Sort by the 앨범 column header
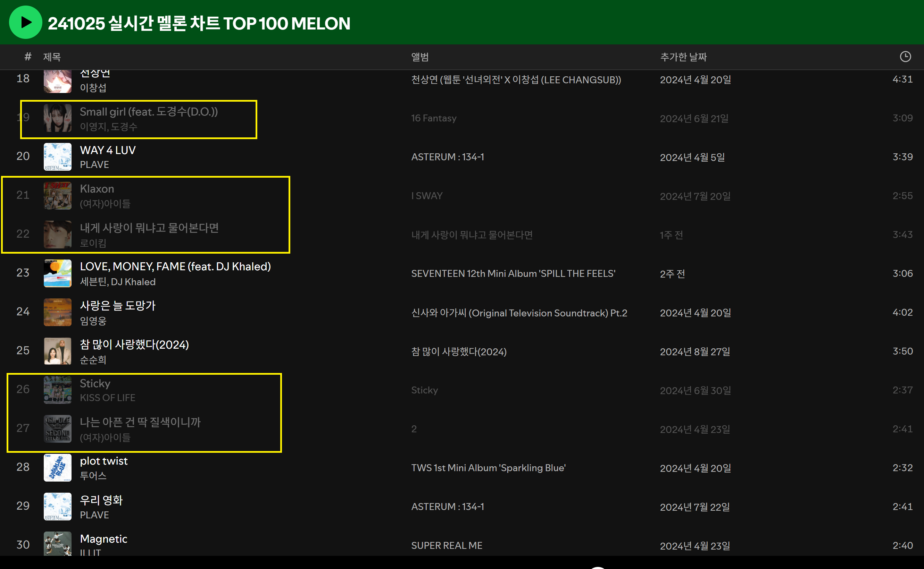924x569 pixels. 420,57
